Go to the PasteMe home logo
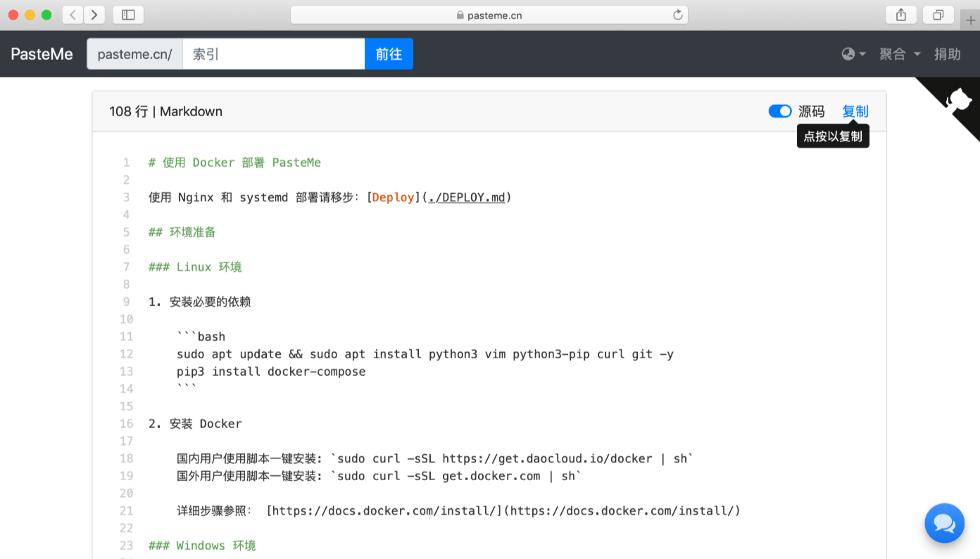Image resolution: width=980 pixels, height=559 pixels. click(x=42, y=54)
